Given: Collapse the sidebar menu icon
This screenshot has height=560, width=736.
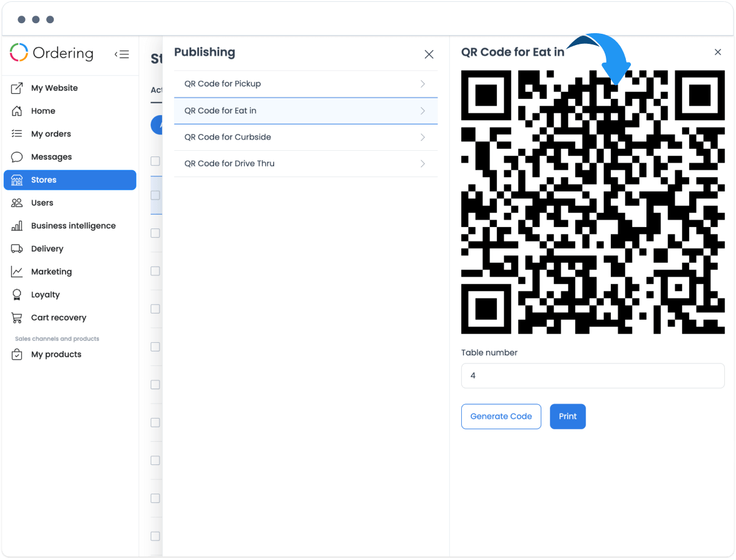Looking at the screenshot, I should (x=122, y=54).
